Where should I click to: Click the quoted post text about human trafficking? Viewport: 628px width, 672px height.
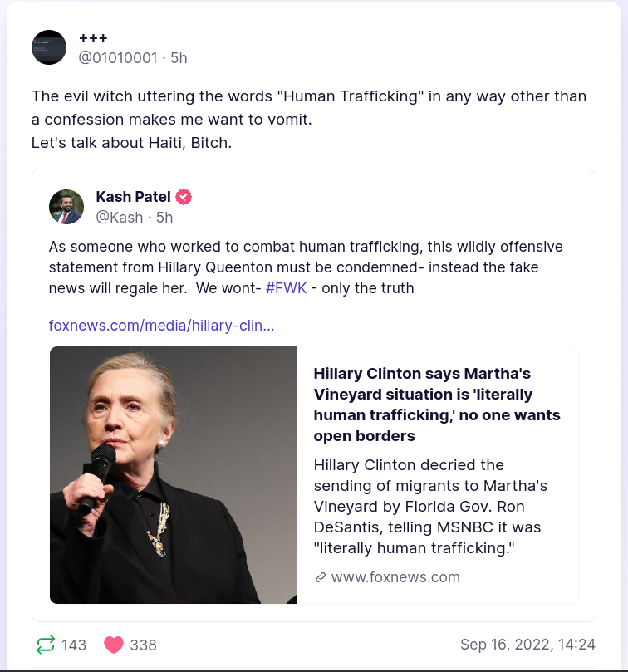point(306,267)
